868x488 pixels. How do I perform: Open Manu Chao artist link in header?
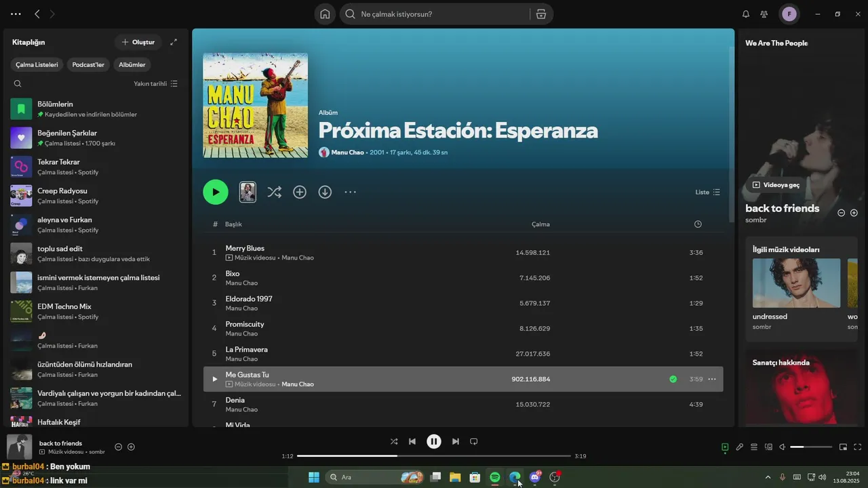click(x=347, y=152)
